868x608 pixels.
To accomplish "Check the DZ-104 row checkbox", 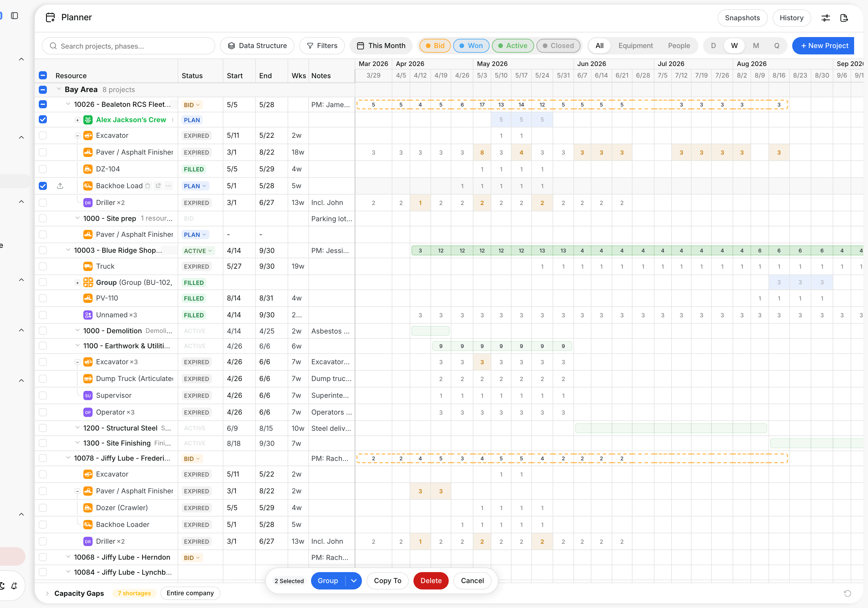I will point(43,169).
